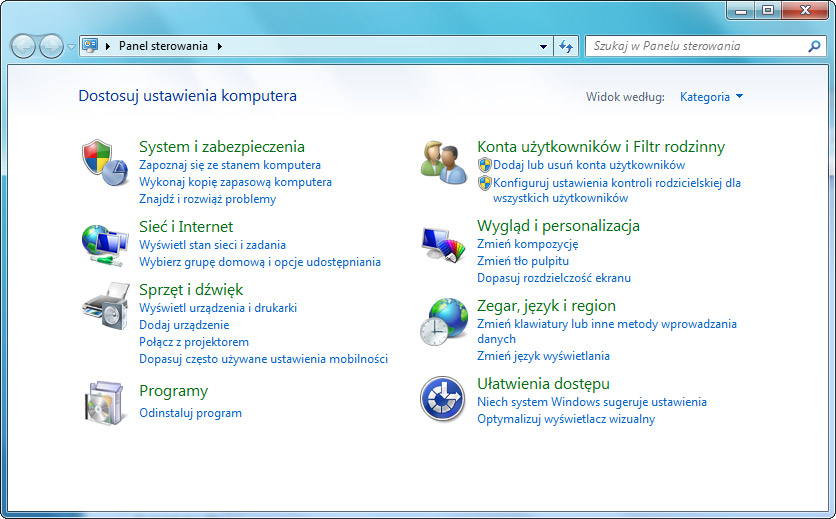Maximize the Control Panel window
The image size is (836, 519).
click(x=768, y=10)
